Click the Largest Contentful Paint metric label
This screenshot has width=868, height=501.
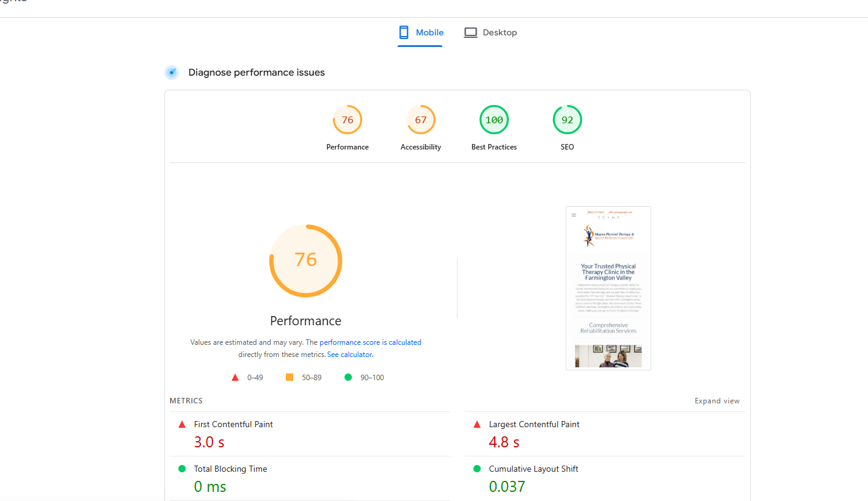(x=534, y=424)
